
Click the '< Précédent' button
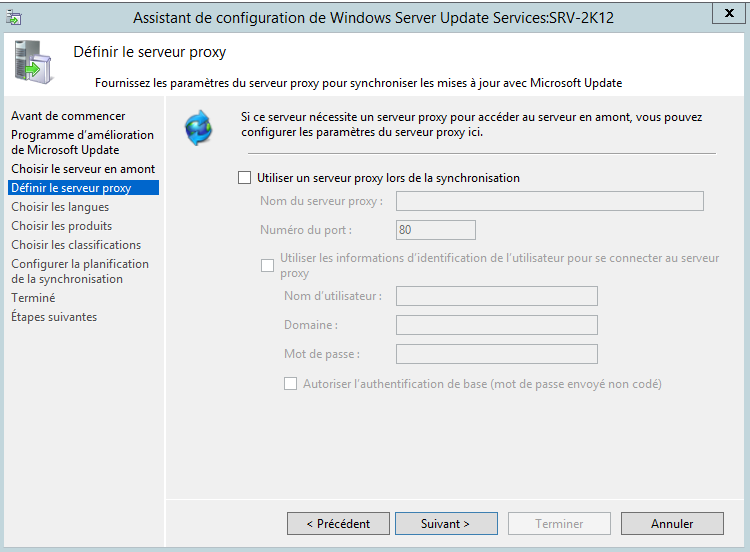(x=338, y=524)
